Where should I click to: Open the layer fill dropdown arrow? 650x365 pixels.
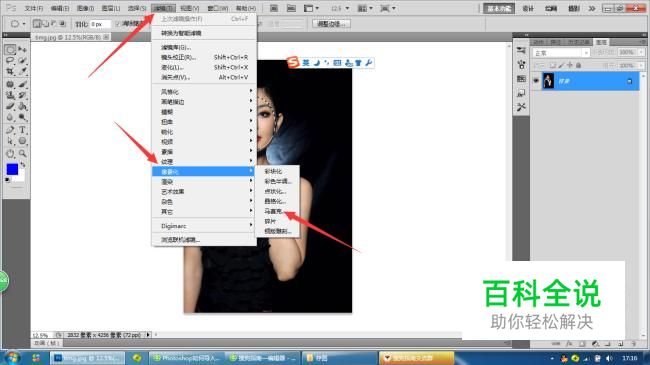click(x=641, y=66)
